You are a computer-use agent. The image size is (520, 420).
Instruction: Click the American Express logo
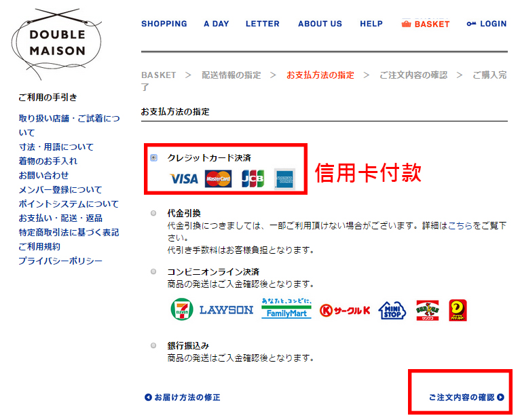[x=284, y=179]
